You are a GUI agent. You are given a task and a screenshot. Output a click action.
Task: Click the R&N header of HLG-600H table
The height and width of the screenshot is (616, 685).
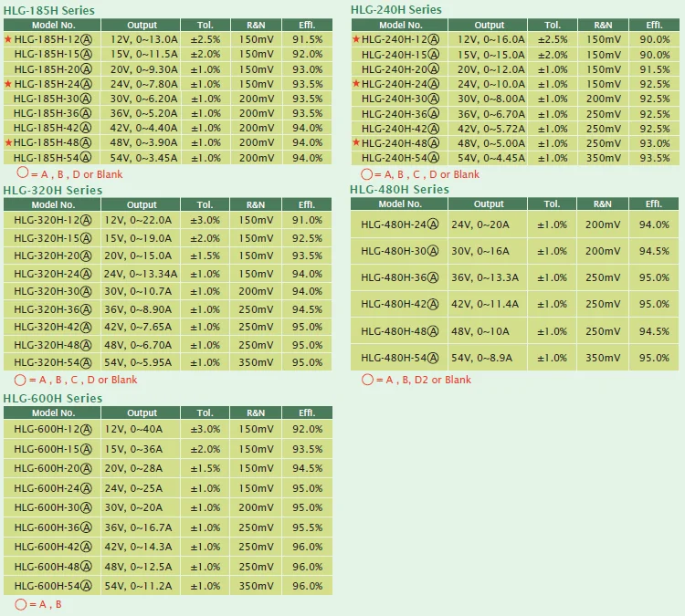[x=256, y=413]
